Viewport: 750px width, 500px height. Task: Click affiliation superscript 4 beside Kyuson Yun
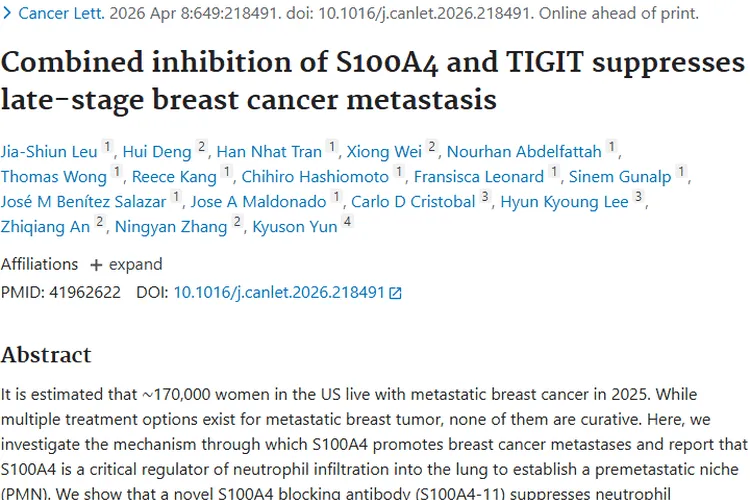coord(347,222)
